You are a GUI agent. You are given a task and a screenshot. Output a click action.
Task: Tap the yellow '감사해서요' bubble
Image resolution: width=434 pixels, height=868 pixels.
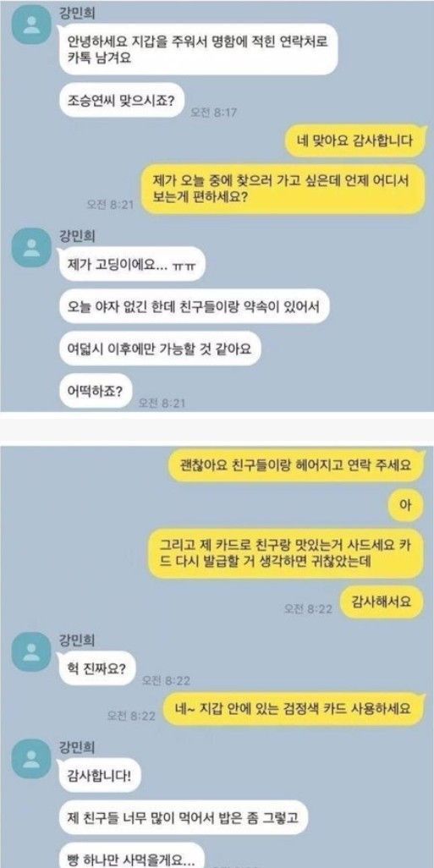(382, 602)
